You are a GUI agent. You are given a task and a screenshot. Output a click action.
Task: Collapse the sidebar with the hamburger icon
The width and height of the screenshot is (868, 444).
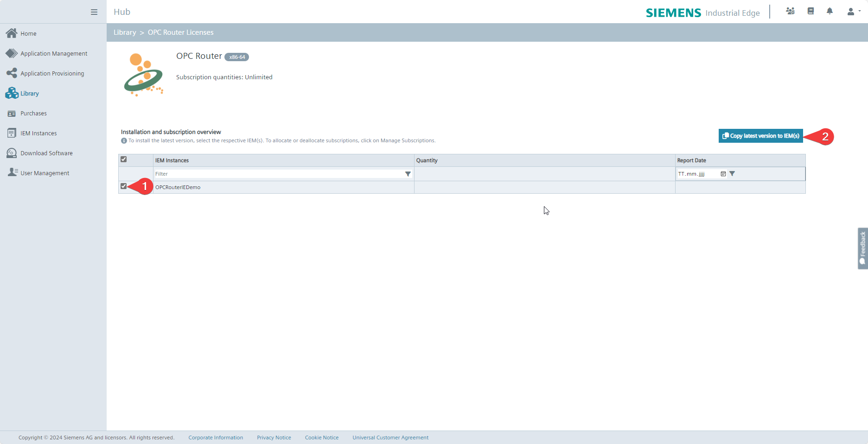(94, 12)
